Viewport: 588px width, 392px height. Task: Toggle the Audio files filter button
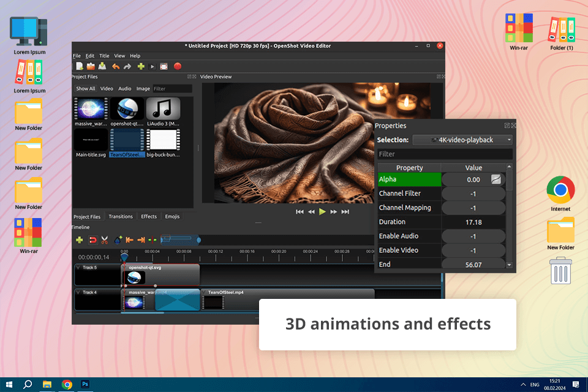[x=124, y=89]
